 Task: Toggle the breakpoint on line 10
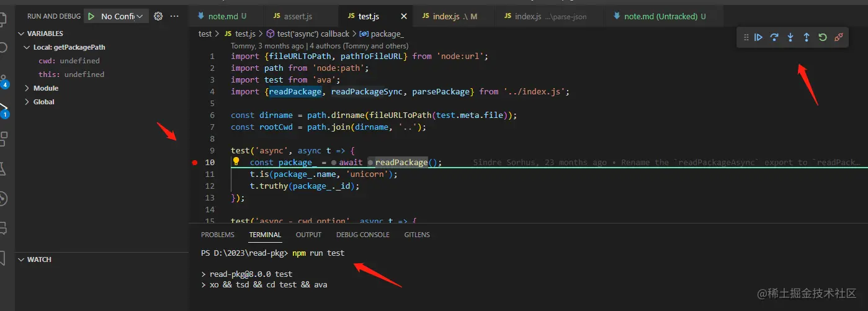(195, 163)
